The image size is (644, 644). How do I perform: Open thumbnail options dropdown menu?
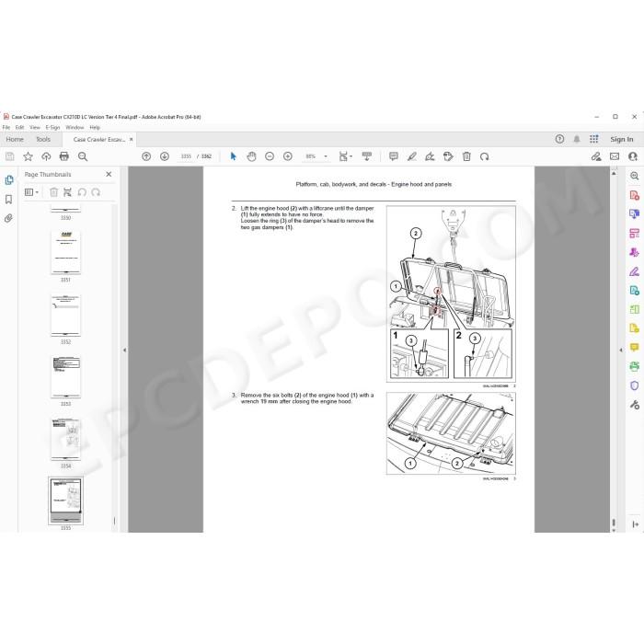31,192
